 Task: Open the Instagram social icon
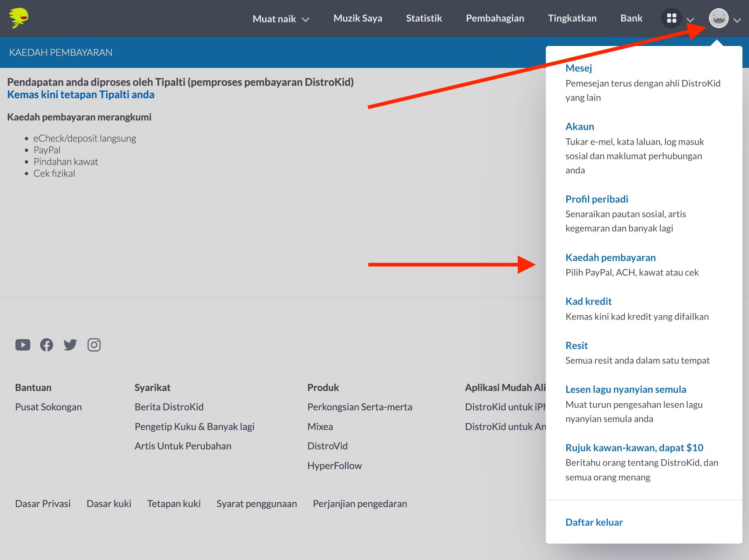point(94,345)
